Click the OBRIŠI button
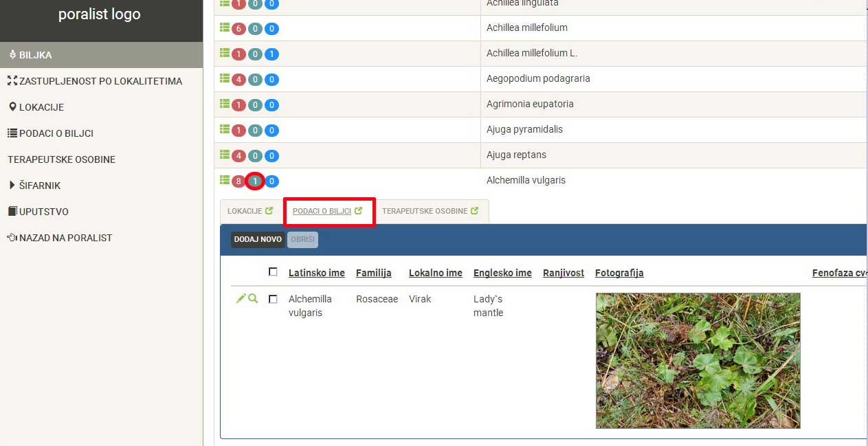The width and height of the screenshot is (868, 446). [x=302, y=239]
